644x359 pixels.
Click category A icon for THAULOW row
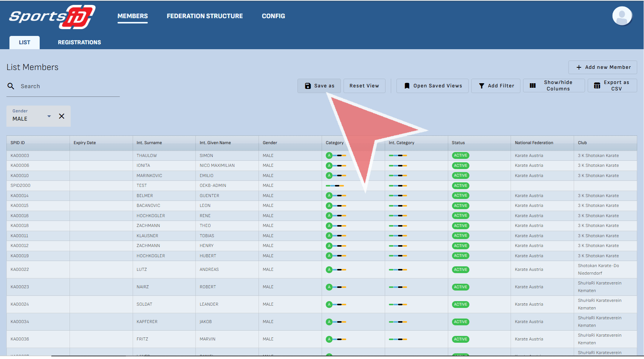click(329, 155)
